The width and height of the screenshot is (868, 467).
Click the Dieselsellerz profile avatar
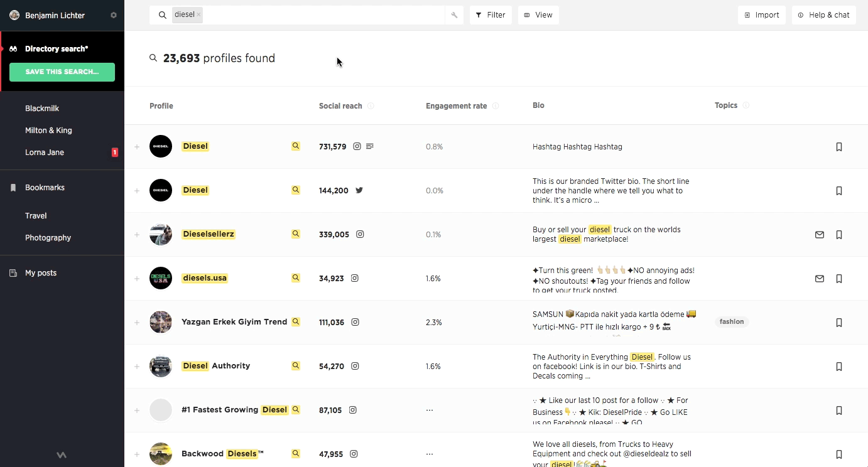[161, 234]
